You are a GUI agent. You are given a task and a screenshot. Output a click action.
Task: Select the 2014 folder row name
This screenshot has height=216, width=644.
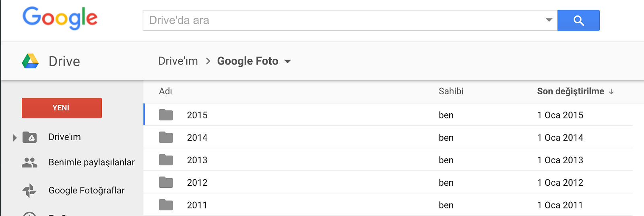(x=197, y=138)
